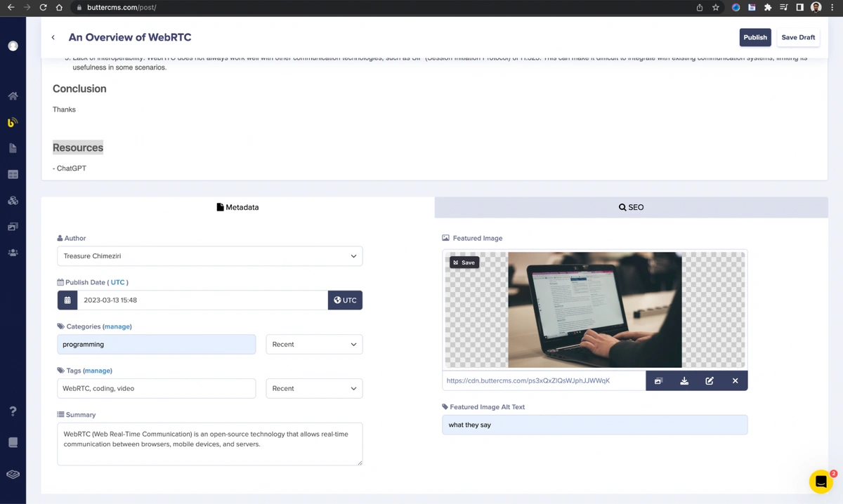843x504 pixels.
Task: Open the Chrome three-dot menu
Action: (832, 7)
